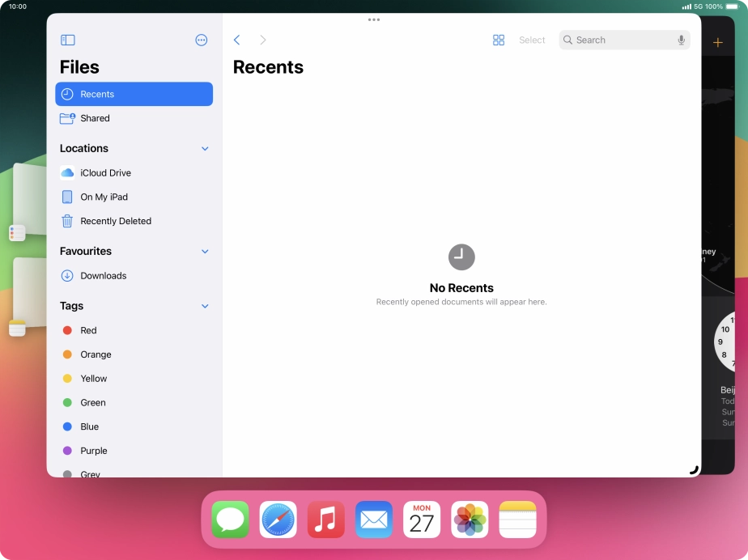
Task: Tap the microphone in the search bar
Action: [x=681, y=40]
